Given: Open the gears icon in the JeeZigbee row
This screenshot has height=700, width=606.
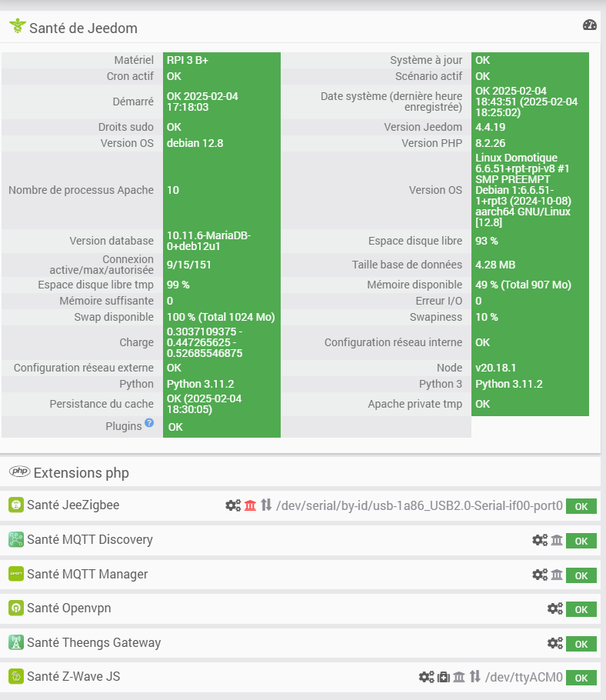Looking at the screenshot, I should pos(233,505).
